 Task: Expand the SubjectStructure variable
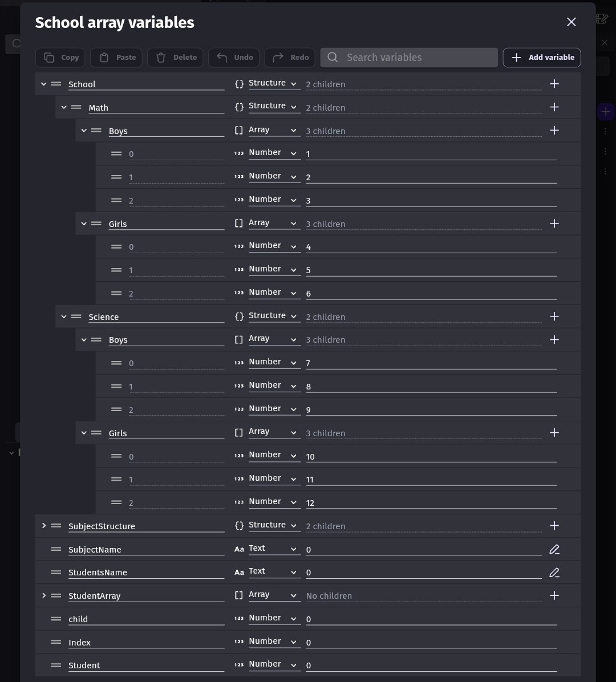(43, 526)
